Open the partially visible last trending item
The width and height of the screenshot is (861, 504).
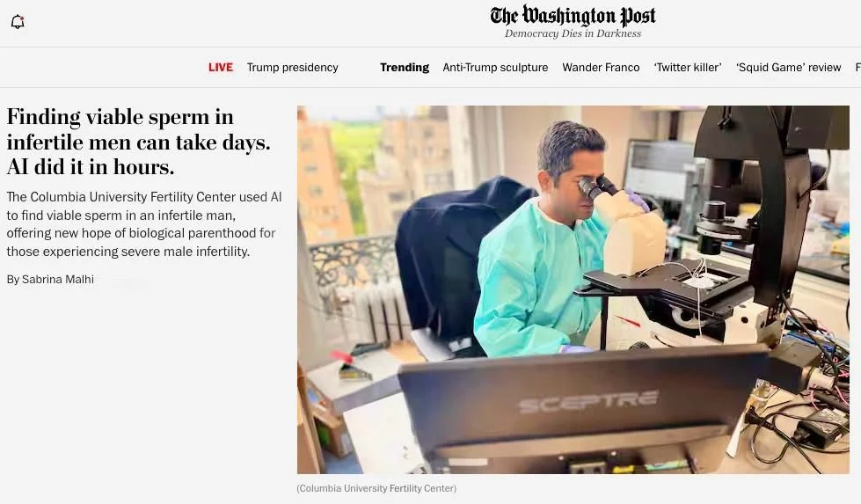coord(857,68)
